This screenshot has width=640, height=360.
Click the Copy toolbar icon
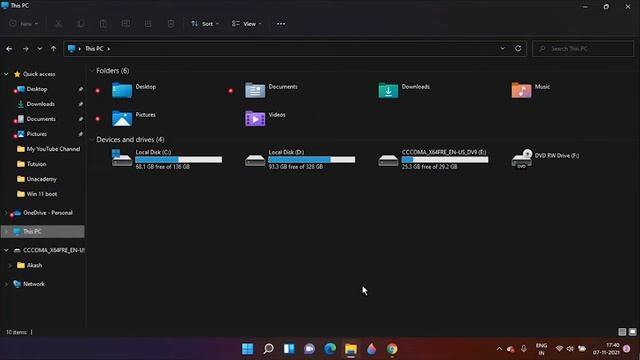81,24
